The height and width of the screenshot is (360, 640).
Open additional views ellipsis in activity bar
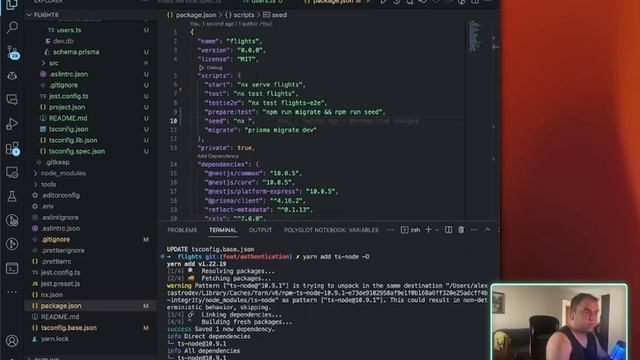pos(12,292)
